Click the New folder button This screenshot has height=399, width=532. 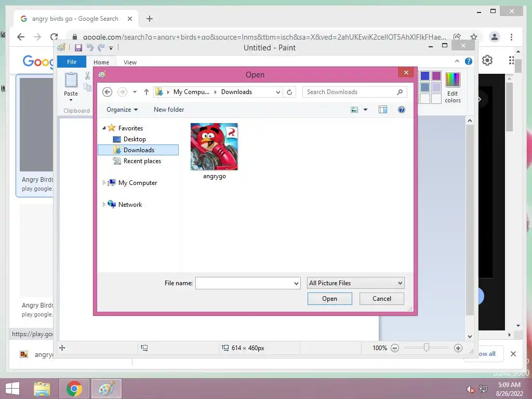click(x=169, y=110)
